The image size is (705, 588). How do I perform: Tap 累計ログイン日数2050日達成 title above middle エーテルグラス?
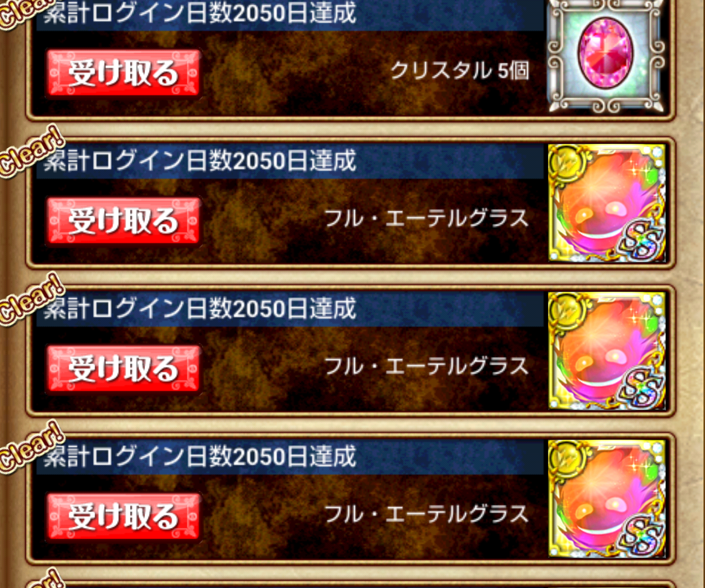tap(200, 309)
